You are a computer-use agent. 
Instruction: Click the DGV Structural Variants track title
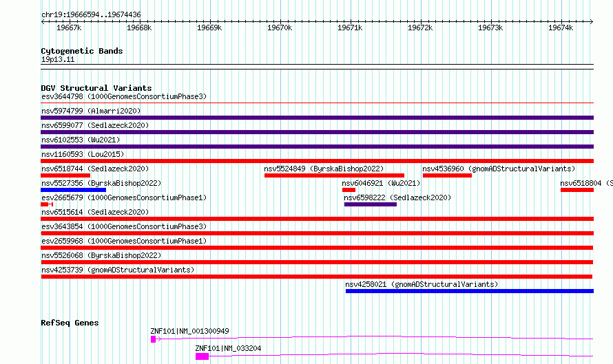[x=96, y=88]
